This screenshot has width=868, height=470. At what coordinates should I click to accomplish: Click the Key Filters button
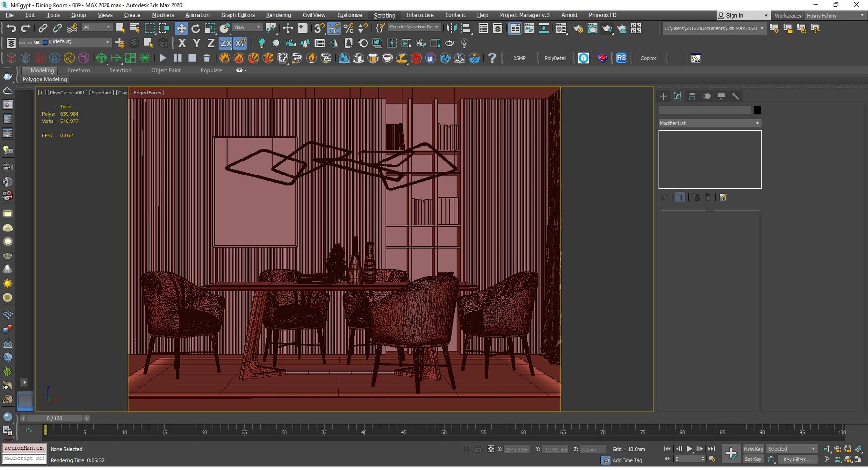point(798,459)
